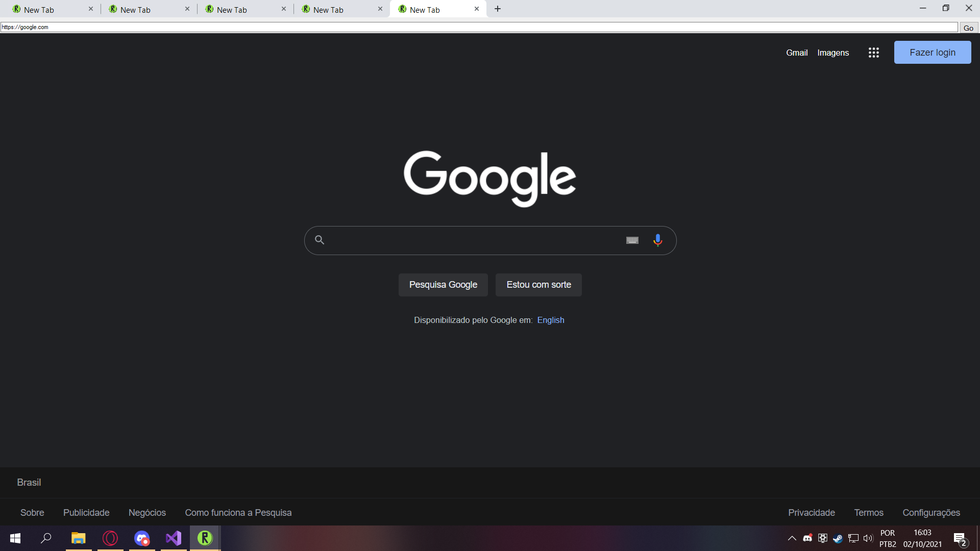
Task: Open the on-screen keyboard icon in search box
Action: click(x=632, y=240)
